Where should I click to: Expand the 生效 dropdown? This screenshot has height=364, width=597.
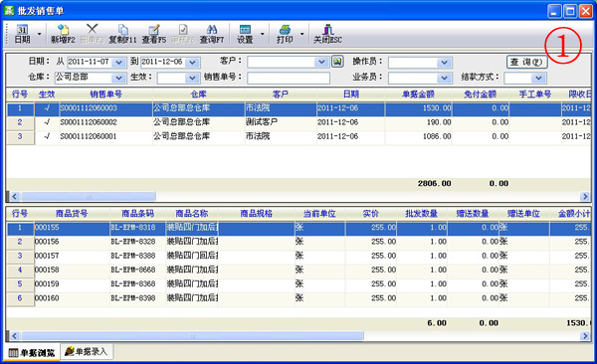coord(192,78)
